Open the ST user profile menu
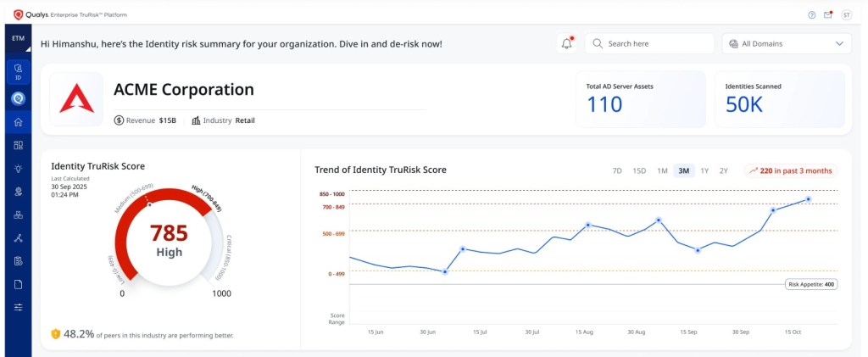The width and height of the screenshot is (868, 357). (x=846, y=14)
